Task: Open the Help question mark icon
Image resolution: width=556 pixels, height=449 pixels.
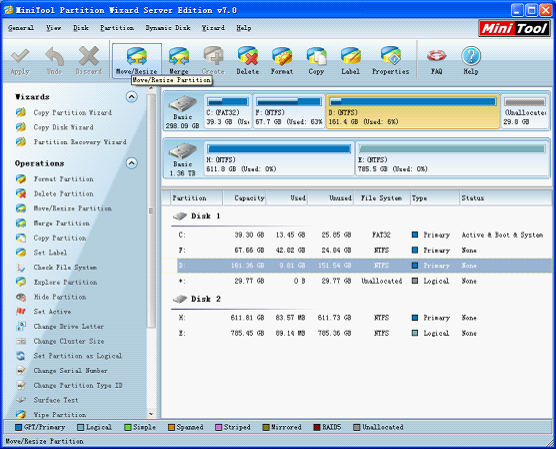Action: pos(471,60)
